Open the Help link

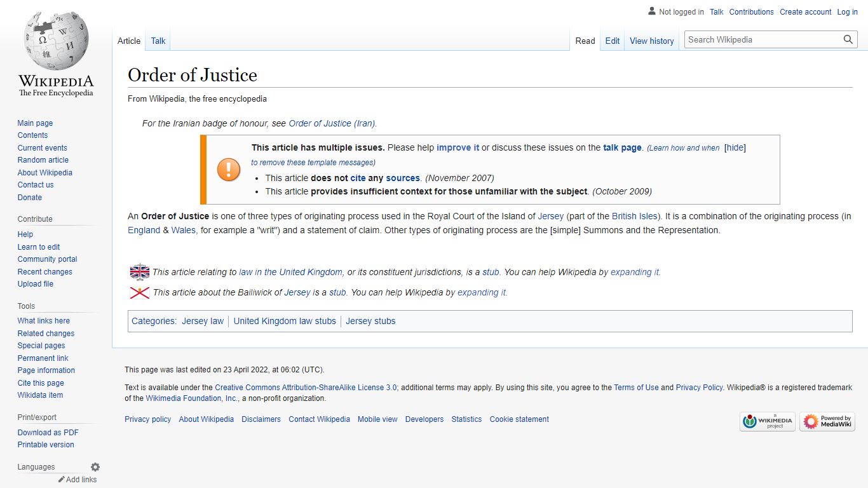pos(25,234)
